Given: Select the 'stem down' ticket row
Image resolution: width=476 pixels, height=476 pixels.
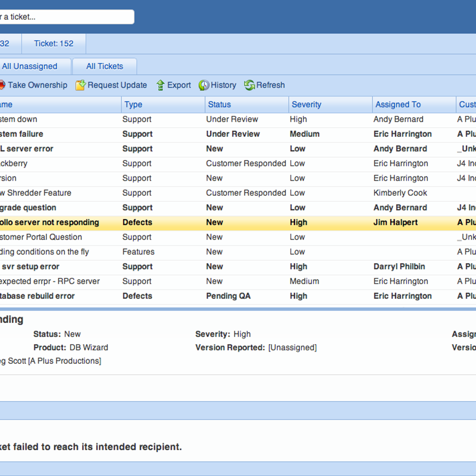Looking at the screenshot, I should click(x=238, y=119).
